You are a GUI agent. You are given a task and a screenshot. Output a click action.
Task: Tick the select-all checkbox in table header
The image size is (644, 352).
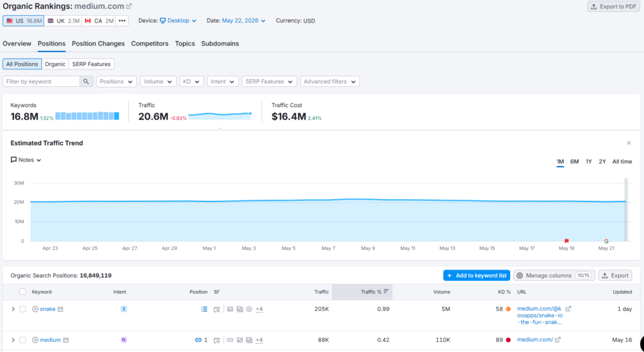(x=23, y=292)
